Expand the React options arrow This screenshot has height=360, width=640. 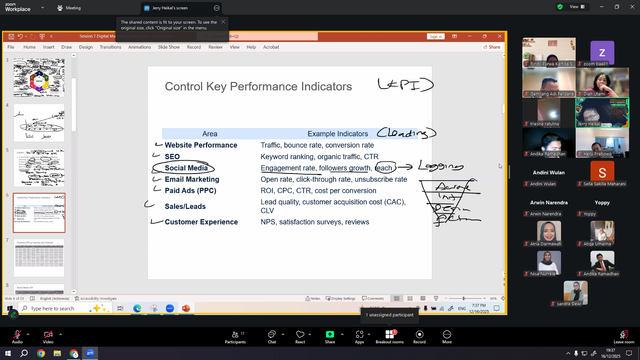[x=310, y=334]
